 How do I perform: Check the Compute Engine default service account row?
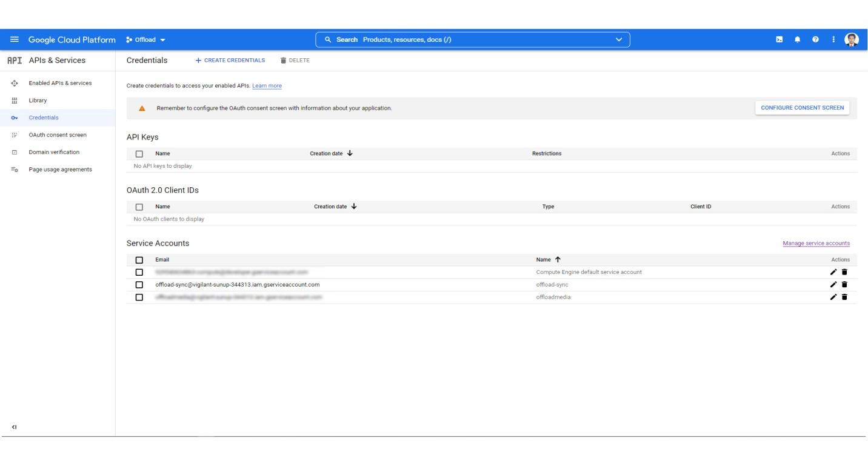[x=139, y=272]
